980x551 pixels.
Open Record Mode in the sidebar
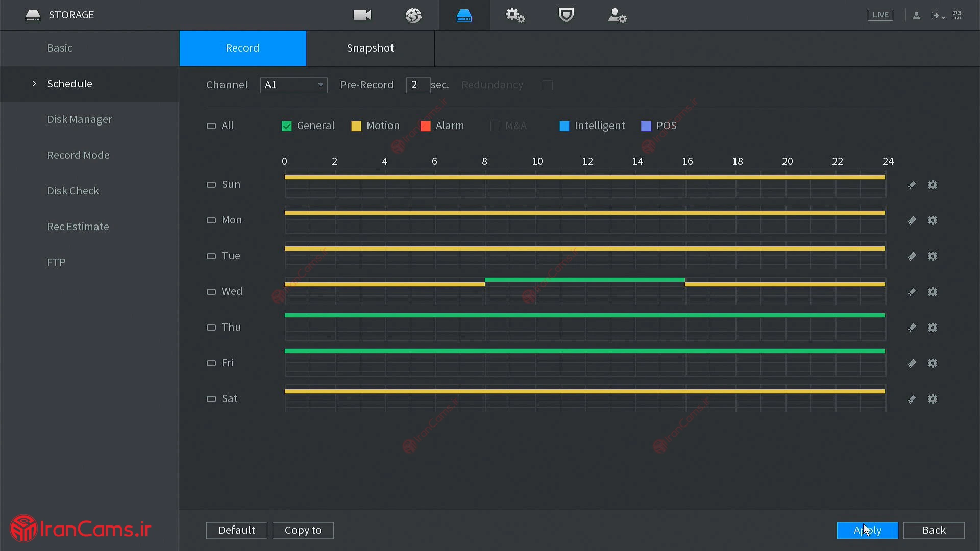click(78, 155)
